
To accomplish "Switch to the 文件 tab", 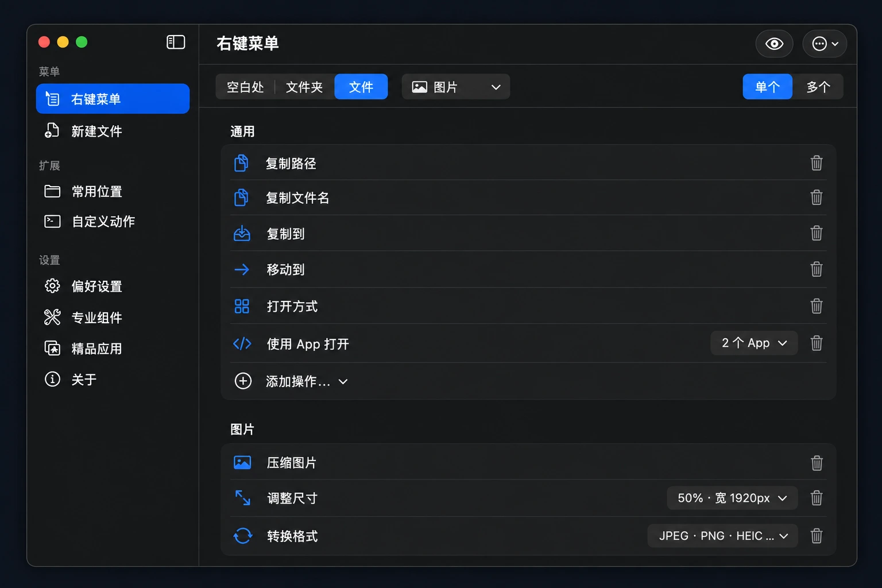I will pyautogui.click(x=361, y=87).
